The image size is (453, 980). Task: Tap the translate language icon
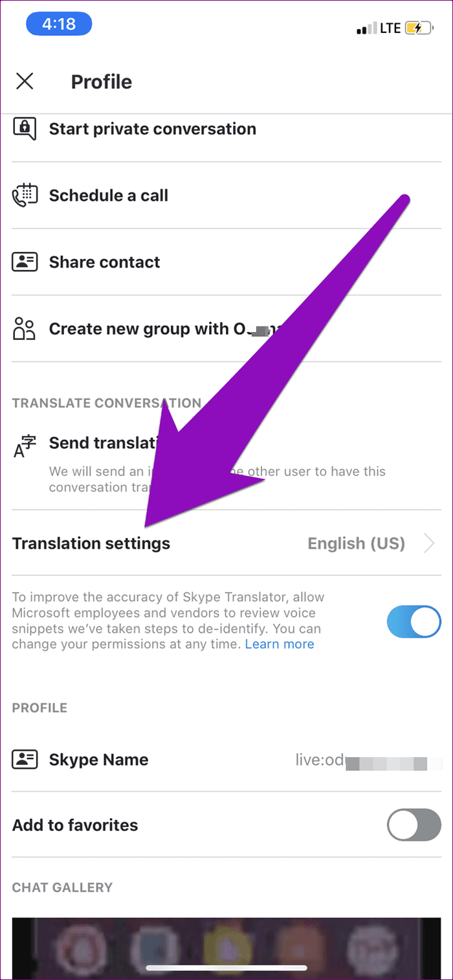[25, 445]
